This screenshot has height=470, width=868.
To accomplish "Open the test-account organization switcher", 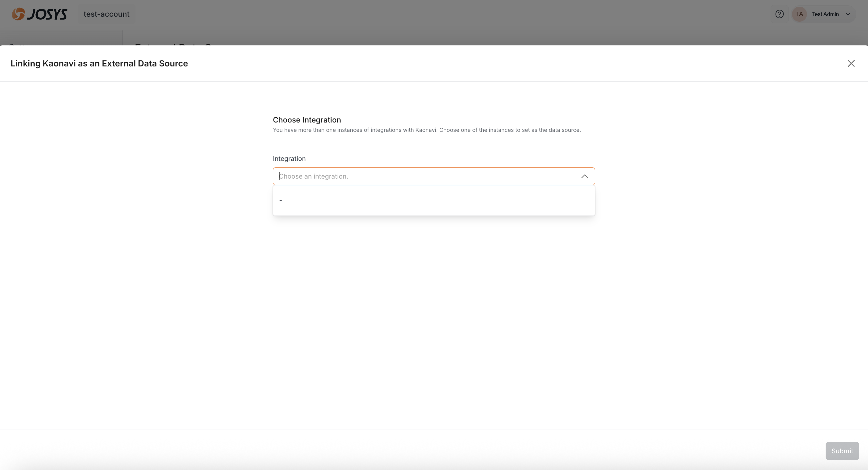I will coord(106,14).
